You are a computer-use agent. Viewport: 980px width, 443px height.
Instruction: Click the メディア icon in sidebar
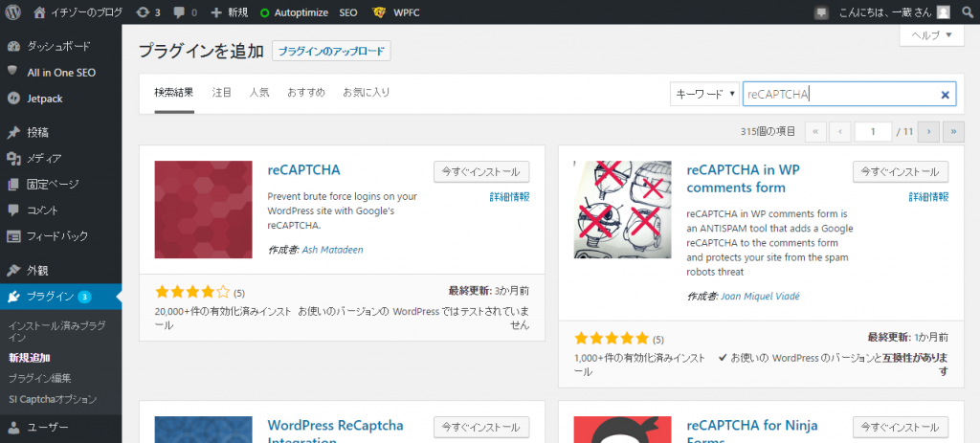pyautogui.click(x=13, y=158)
